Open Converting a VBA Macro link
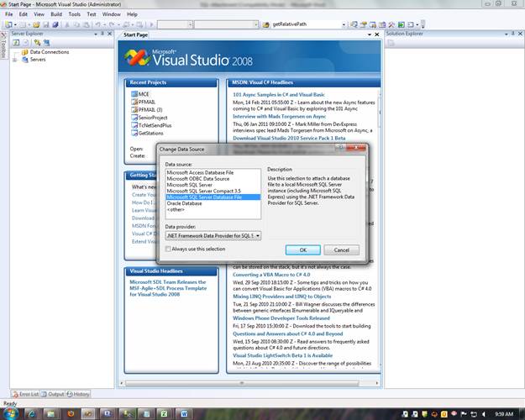The width and height of the screenshot is (525, 420). pyautogui.click(x=271, y=275)
